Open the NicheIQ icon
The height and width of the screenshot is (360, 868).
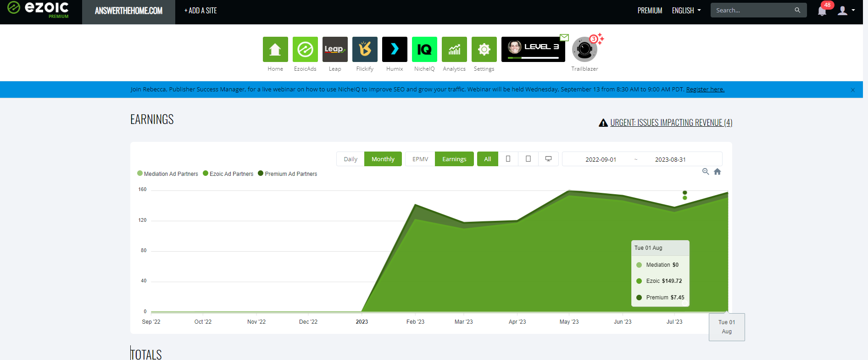pos(424,49)
